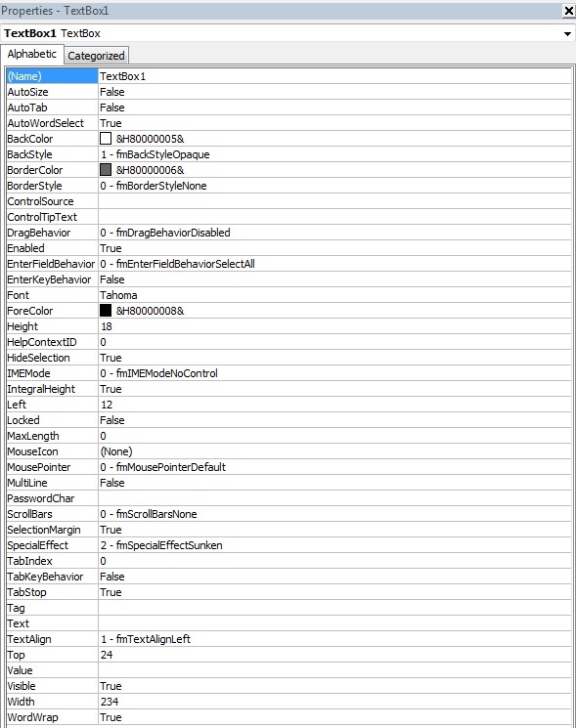Select the EnterKeyBehavior property
The height and width of the screenshot is (728, 576).
click(52, 279)
